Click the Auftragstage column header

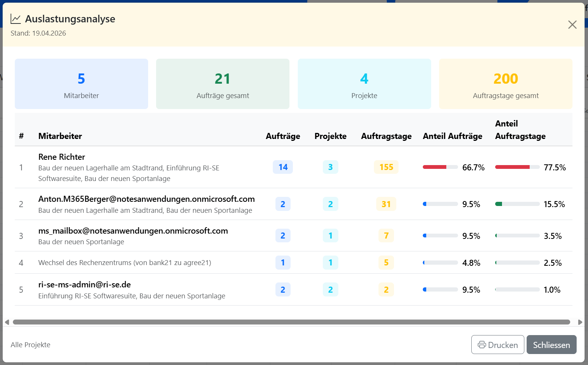(386, 136)
